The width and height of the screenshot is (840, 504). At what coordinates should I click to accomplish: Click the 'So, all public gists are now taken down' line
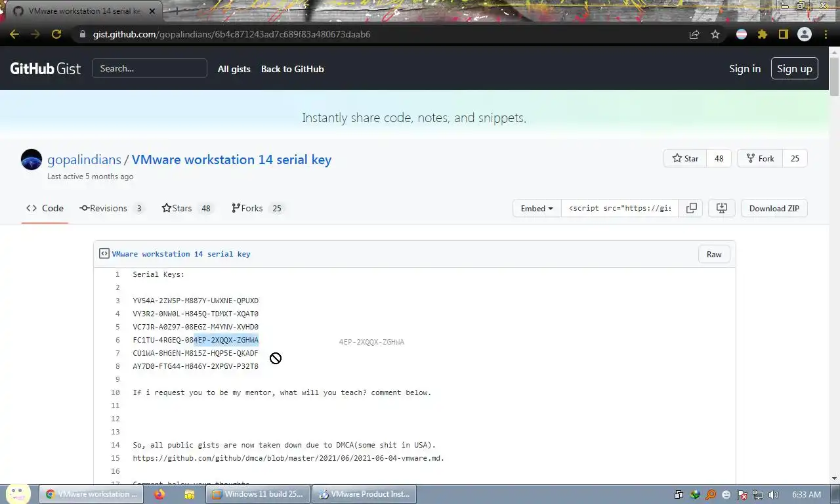click(x=284, y=445)
